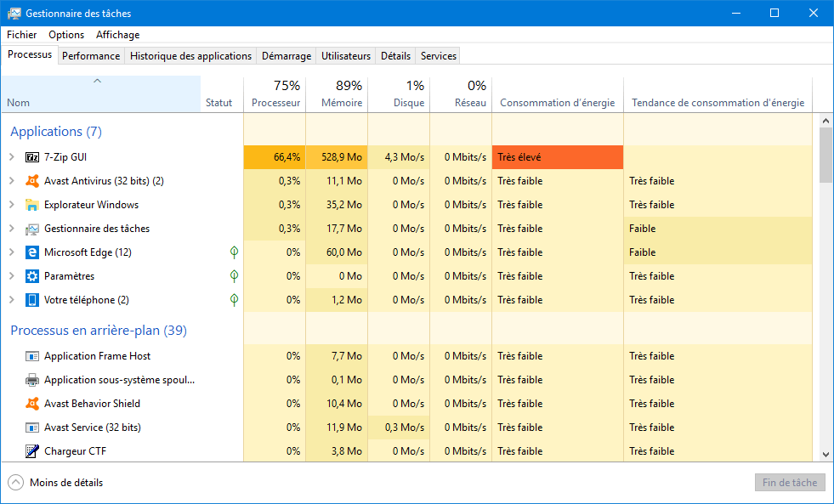Click the Très élevé energy cell
Viewport: 834px width, 504px height.
[x=558, y=157]
